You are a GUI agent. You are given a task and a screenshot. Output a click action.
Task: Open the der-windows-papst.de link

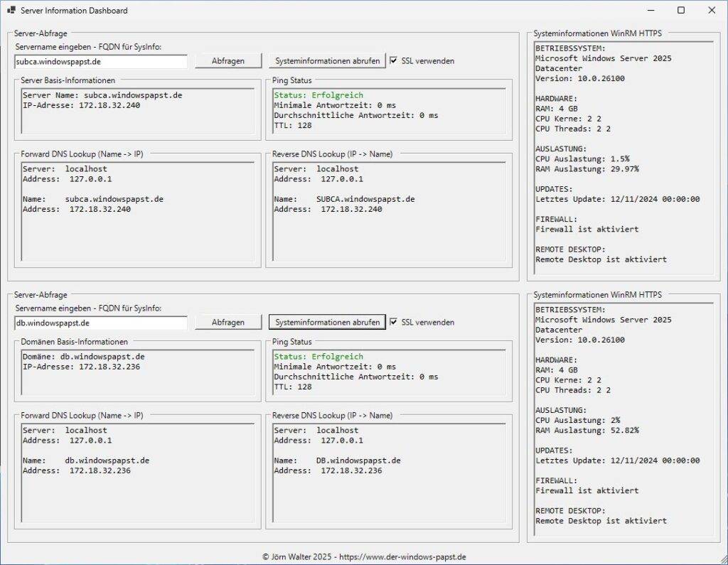[402, 556]
